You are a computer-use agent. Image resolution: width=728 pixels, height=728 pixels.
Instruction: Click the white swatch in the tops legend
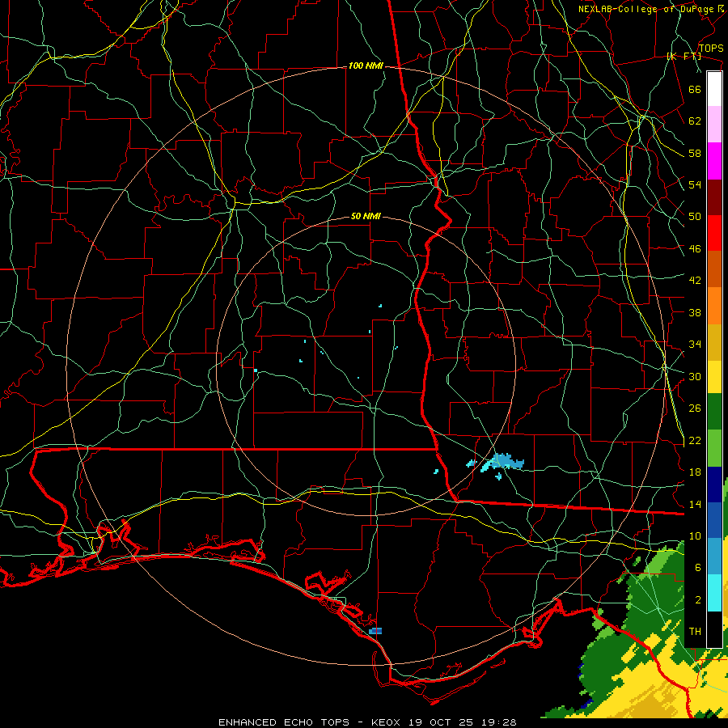point(714,89)
